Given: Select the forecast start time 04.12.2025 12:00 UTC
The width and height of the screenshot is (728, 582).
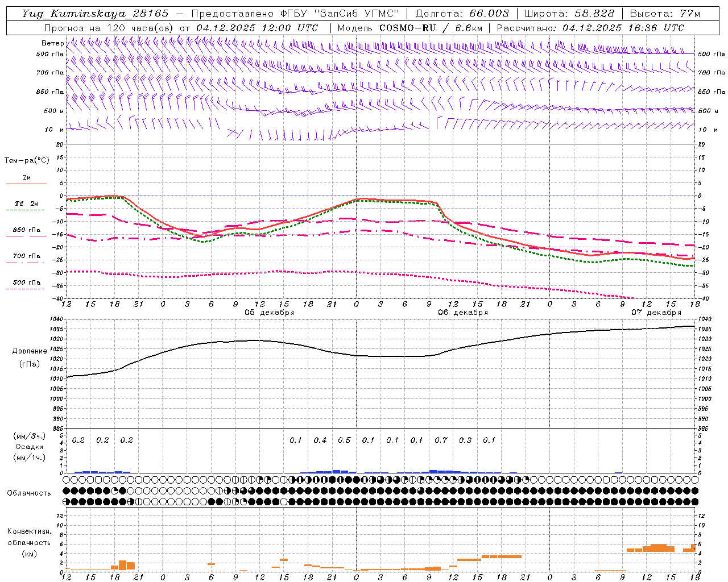Looking at the screenshot, I should tap(257, 28).
